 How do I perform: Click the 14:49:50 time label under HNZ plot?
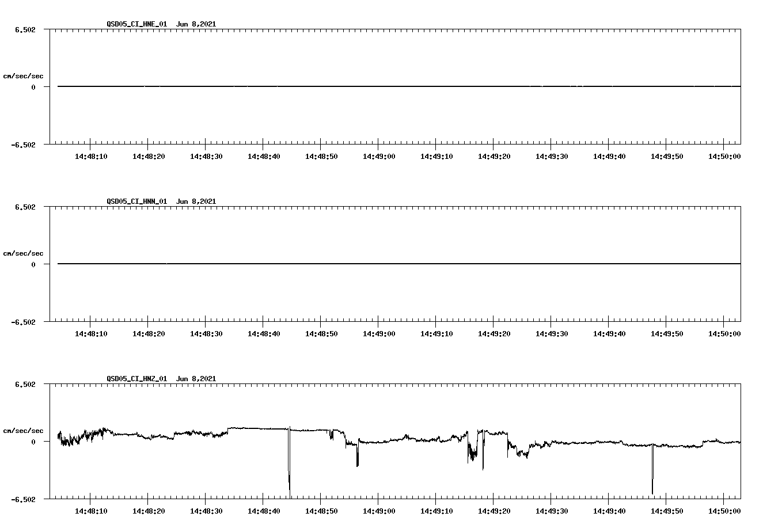point(667,511)
